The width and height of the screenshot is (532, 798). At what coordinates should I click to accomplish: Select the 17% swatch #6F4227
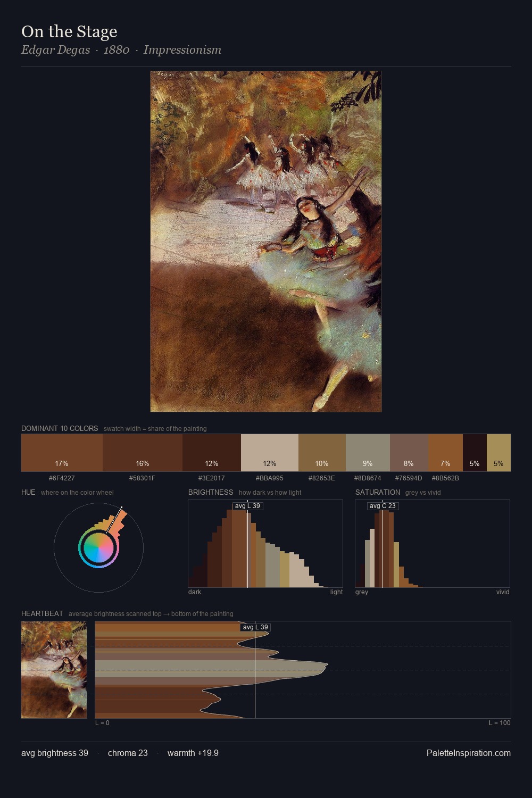(62, 453)
